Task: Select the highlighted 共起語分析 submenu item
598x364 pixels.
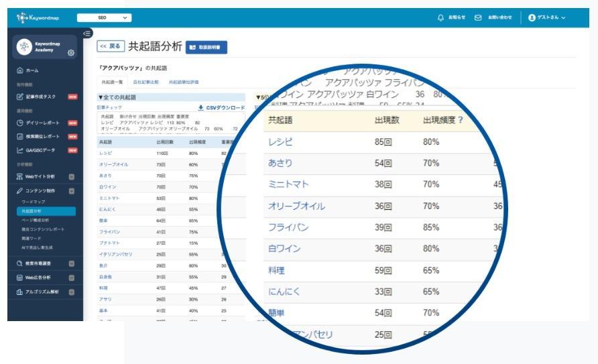Action: [46, 211]
